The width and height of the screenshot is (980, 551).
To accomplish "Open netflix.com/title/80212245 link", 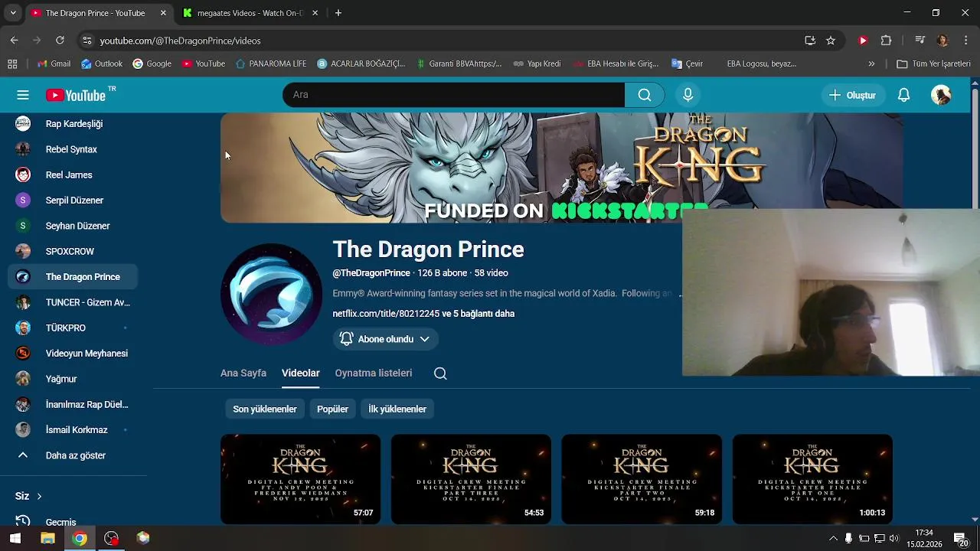I will pos(386,314).
